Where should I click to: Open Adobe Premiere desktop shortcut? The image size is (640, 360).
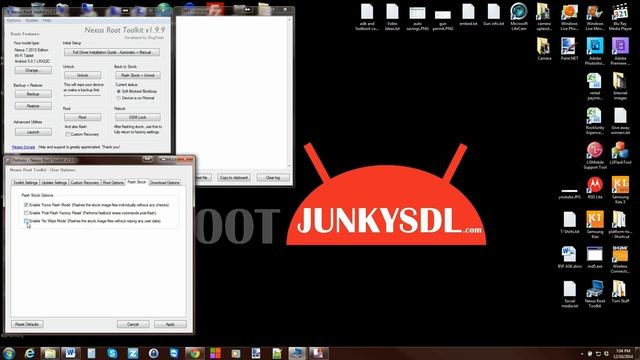[620, 51]
